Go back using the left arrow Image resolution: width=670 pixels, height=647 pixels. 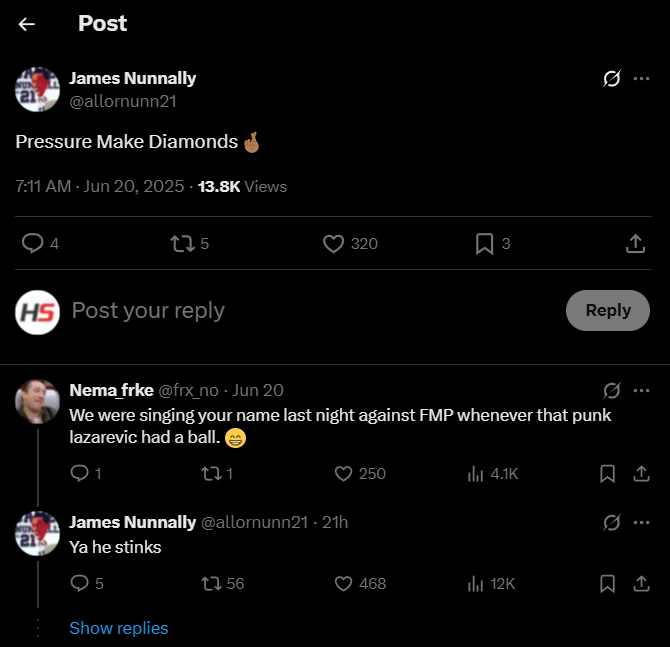(x=27, y=24)
